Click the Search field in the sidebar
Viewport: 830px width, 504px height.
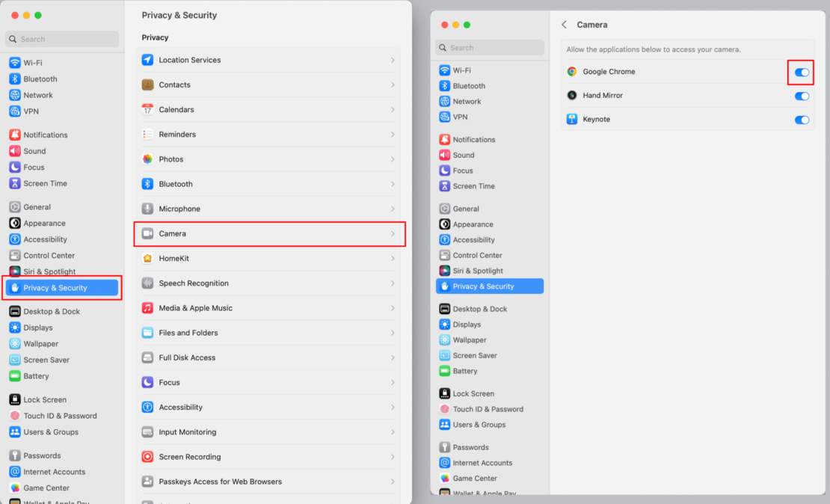(x=61, y=38)
